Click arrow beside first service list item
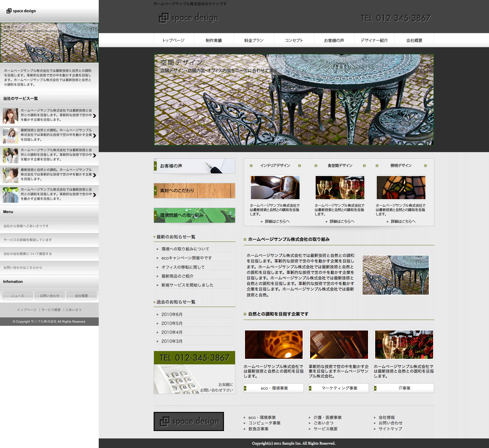The height and width of the screenshot is (448, 489). [x=94, y=116]
